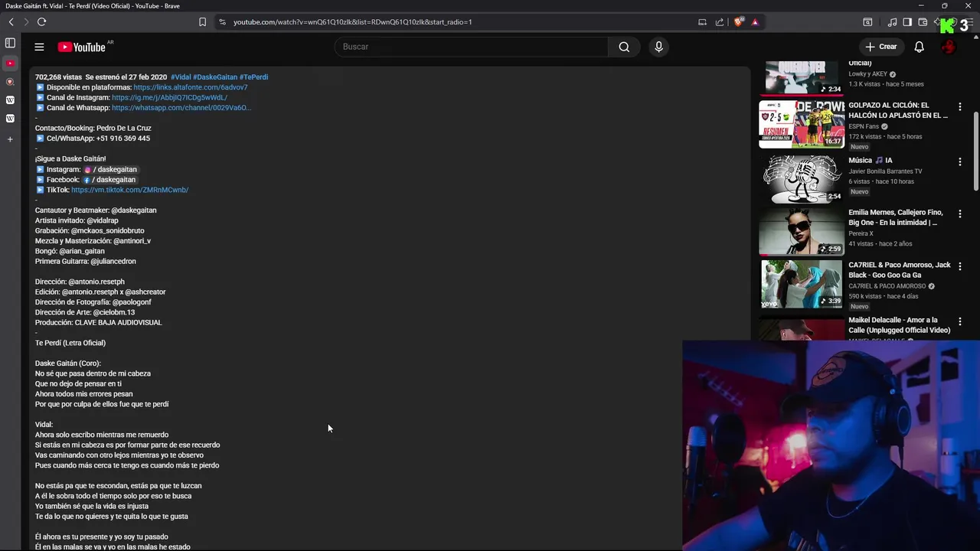Open the vm.tiktok.com TikTok link
This screenshot has height=551, width=980.
(x=129, y=190)
